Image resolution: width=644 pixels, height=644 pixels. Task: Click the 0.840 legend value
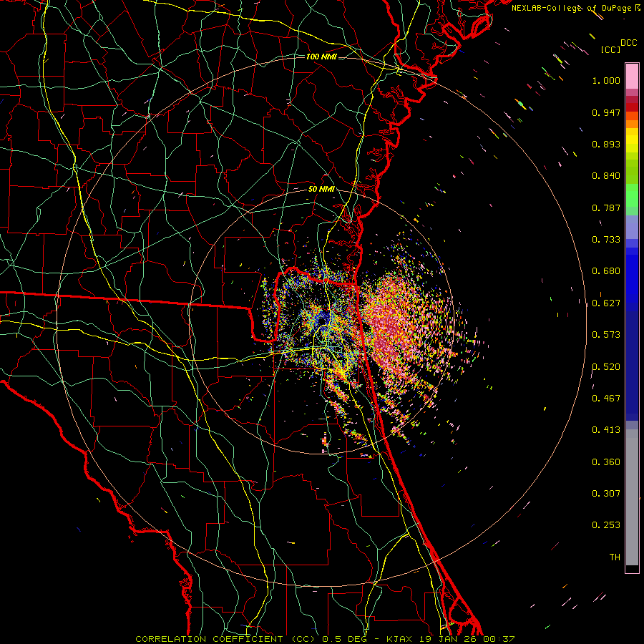(x=606, y=176)
